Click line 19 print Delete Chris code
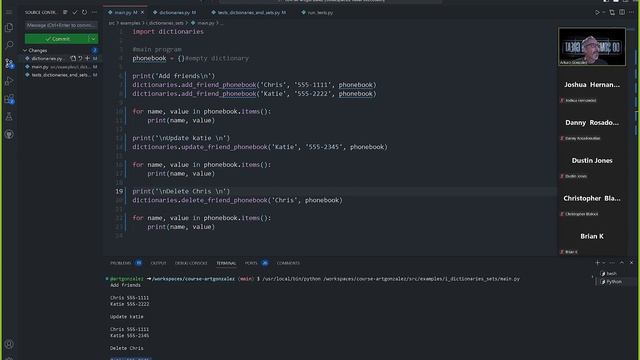Screen dimensions: 640x360 tap(181, 191)
